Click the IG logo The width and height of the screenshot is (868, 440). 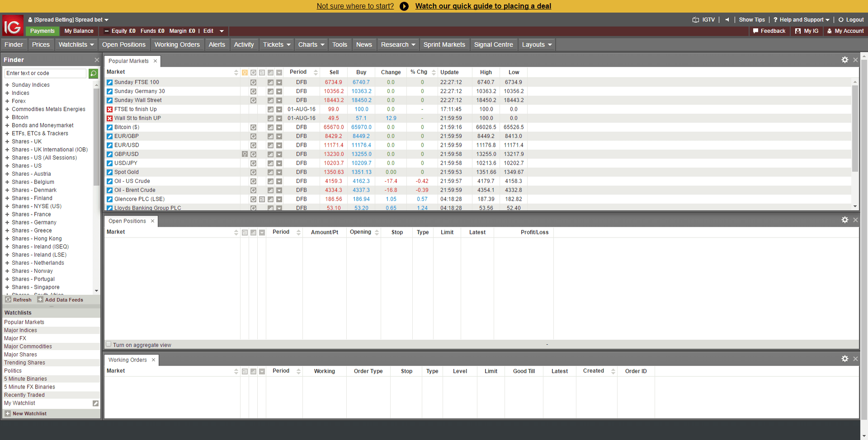[x=13, y=26]
